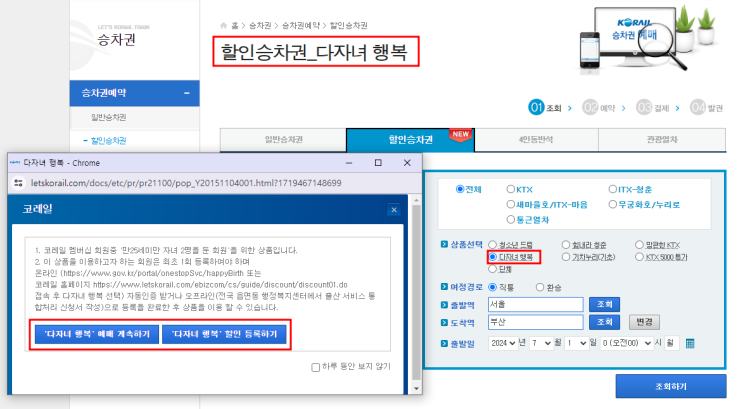The image size is (743, 409).
Task: Open the hour dropdown 0 (오전00)
Action: pyautogui.click(x=626, y=343)
